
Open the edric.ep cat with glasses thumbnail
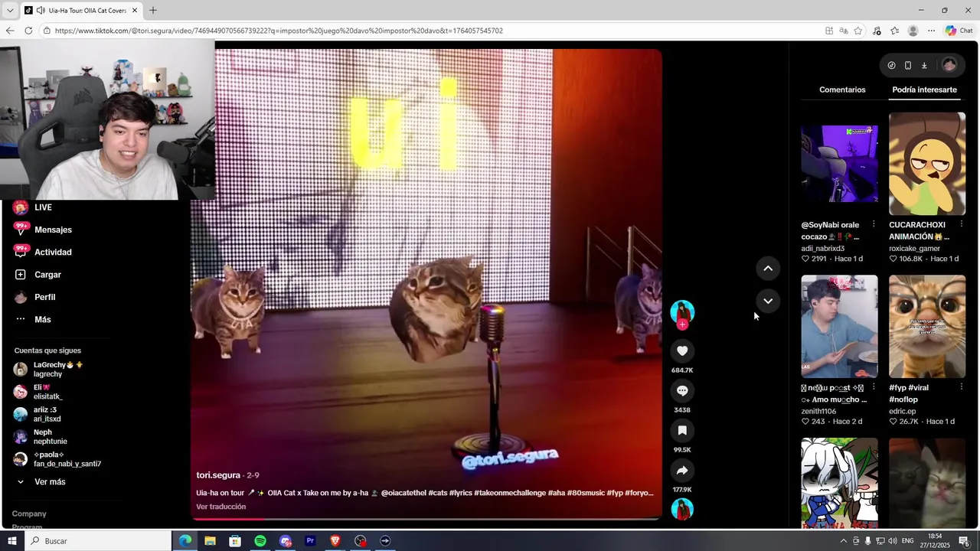tap(927, 327)
